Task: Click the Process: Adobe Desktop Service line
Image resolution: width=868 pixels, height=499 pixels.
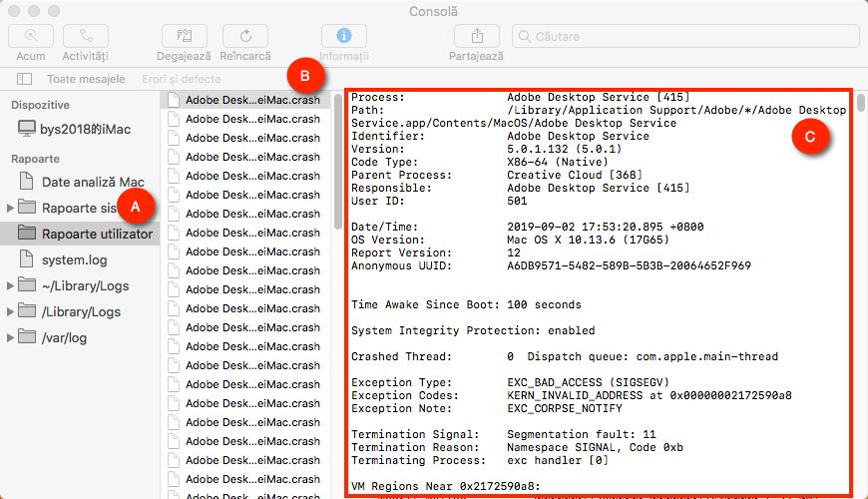Action: pos(521,97)
